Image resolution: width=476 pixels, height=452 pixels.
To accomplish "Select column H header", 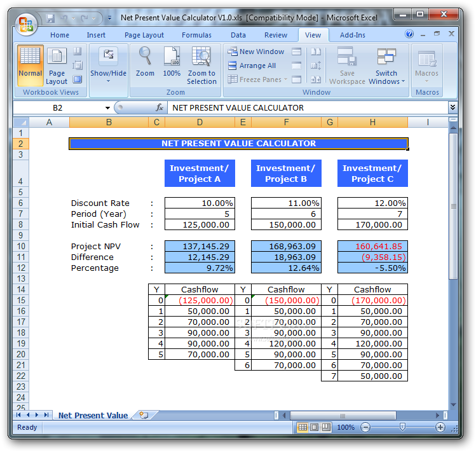I will coord(372,122).
